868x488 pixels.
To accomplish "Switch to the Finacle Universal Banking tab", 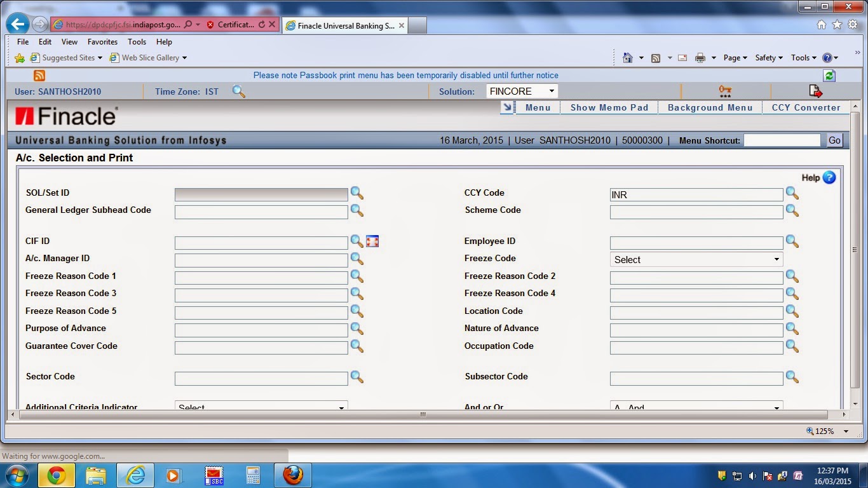I will [344, 26].
